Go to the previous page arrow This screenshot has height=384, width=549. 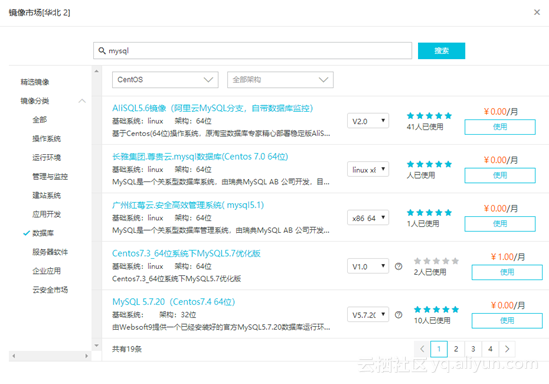point(422,349)
